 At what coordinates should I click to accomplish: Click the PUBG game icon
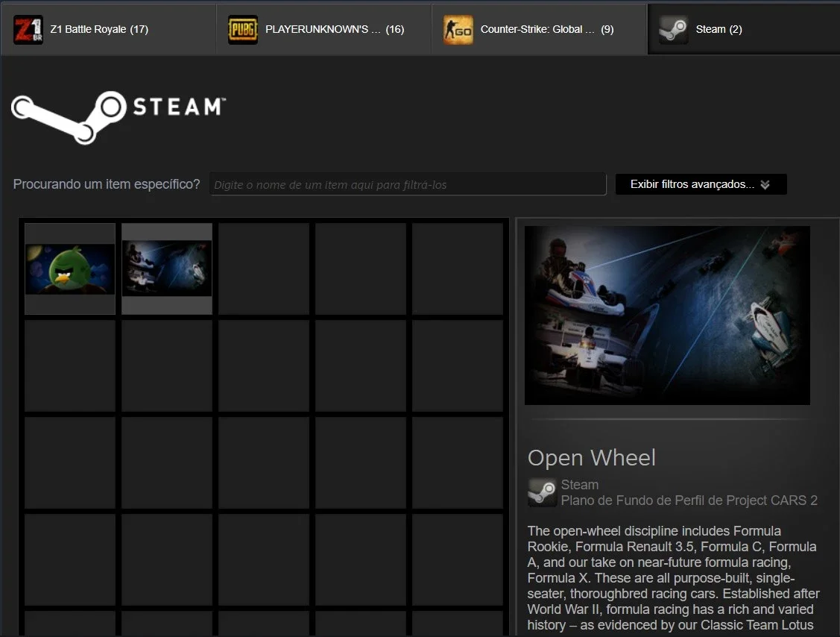[x=243, y=30]
